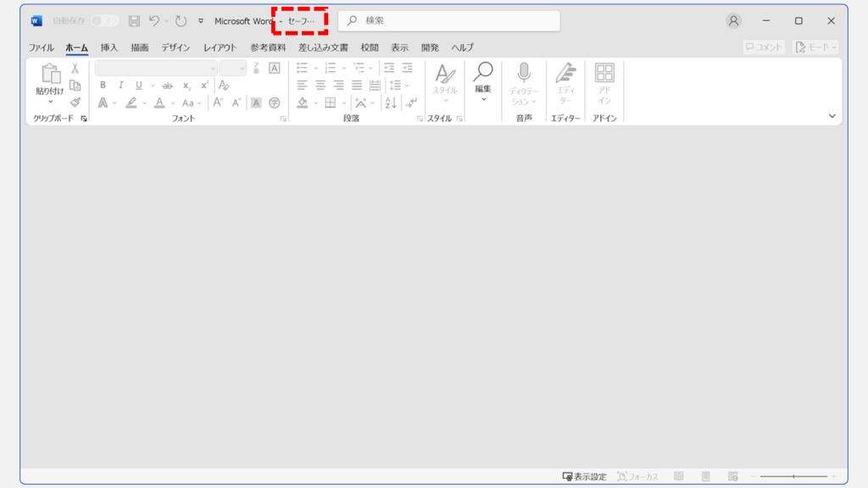This screenshot has width=868, height=488.
Task: Click the Character Shading icon
Action: pyautogui.click(x=256, y=103)
